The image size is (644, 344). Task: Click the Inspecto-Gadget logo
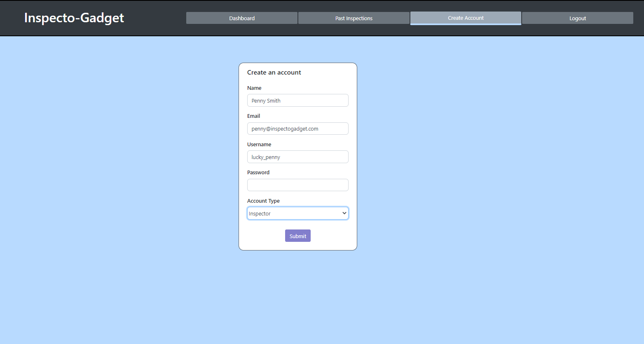(x=74, y=18)
